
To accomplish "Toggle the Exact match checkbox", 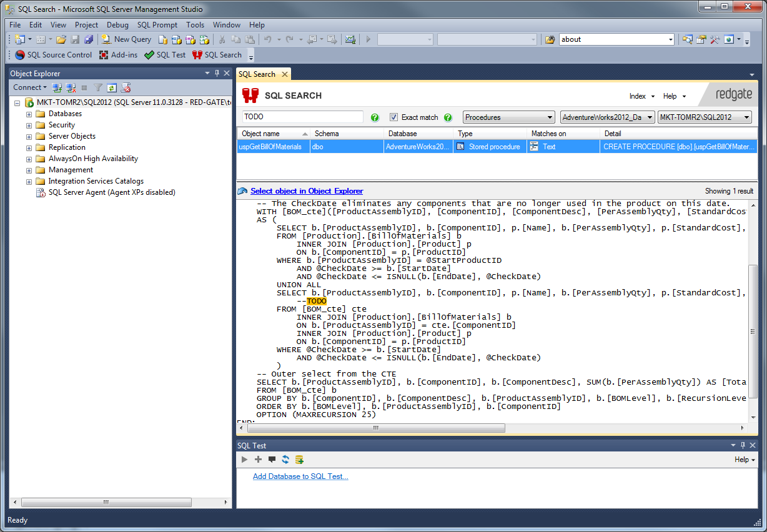I will click(x=393, y=117).
